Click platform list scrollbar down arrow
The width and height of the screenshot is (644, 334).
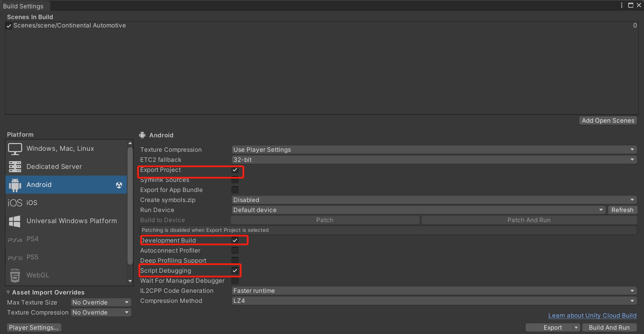[x=130, y=281]
